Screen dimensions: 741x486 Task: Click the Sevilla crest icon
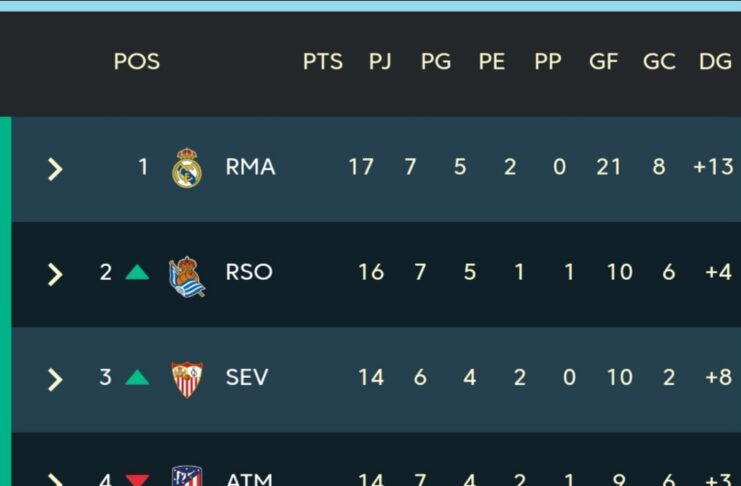click(x=187, y=379)
